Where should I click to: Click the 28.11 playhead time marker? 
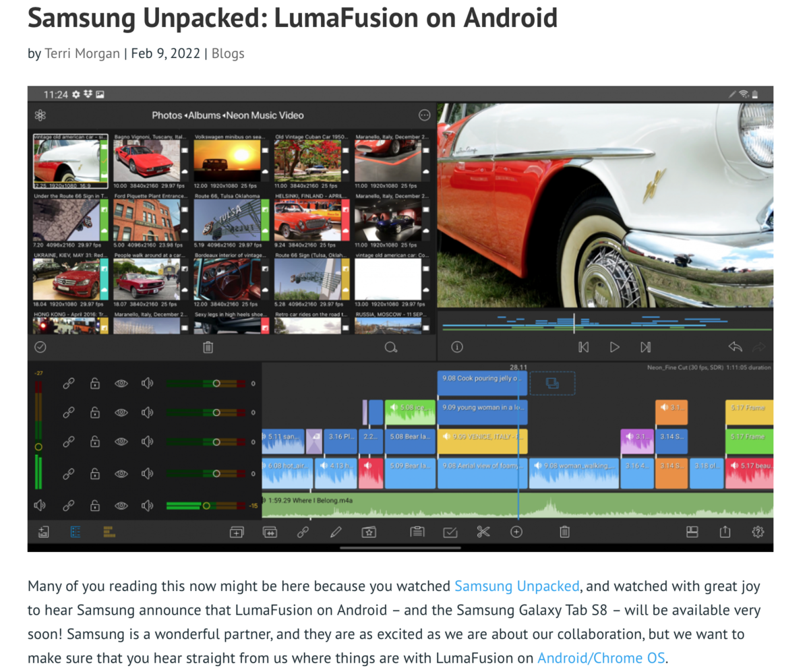[x=518, y=367]
